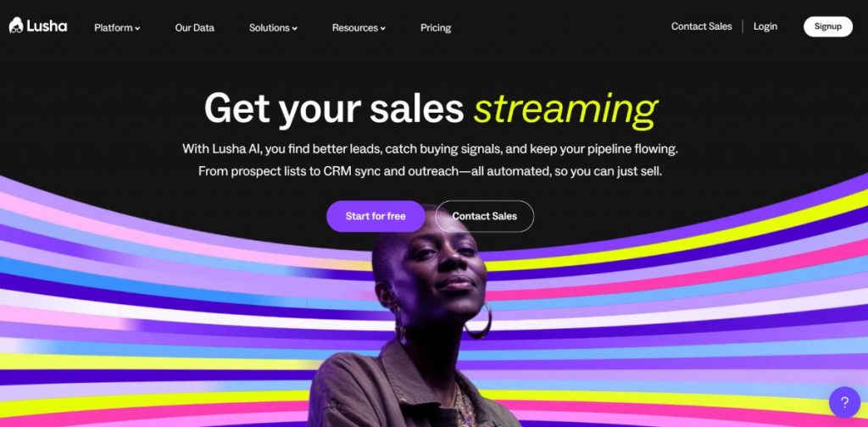The width and height of the screenshot is (868, 427).
Task: Click the Lusha wordmark text
Action: (x=47, y=26)
